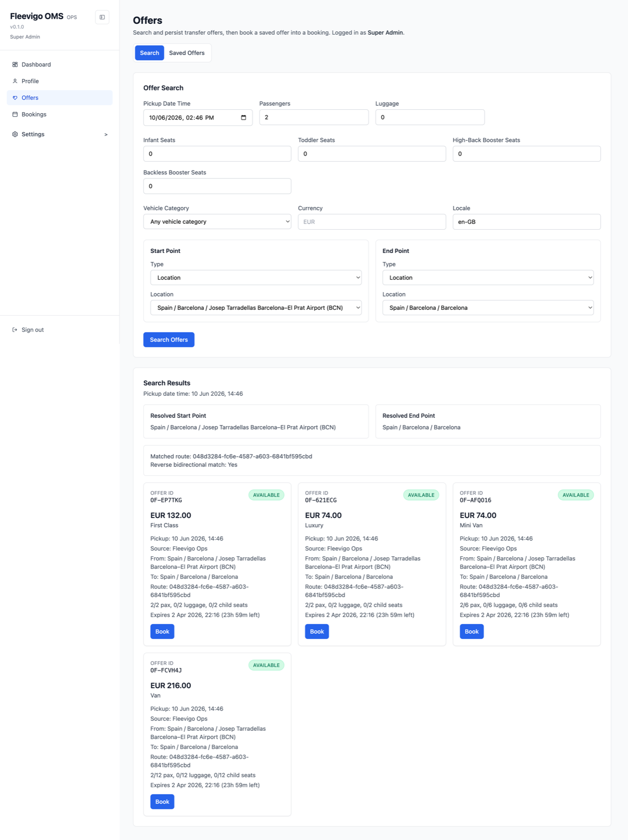Screen dimensions: 628x840
Task: Click High-Back Booster Seats field
Action: 527,154
